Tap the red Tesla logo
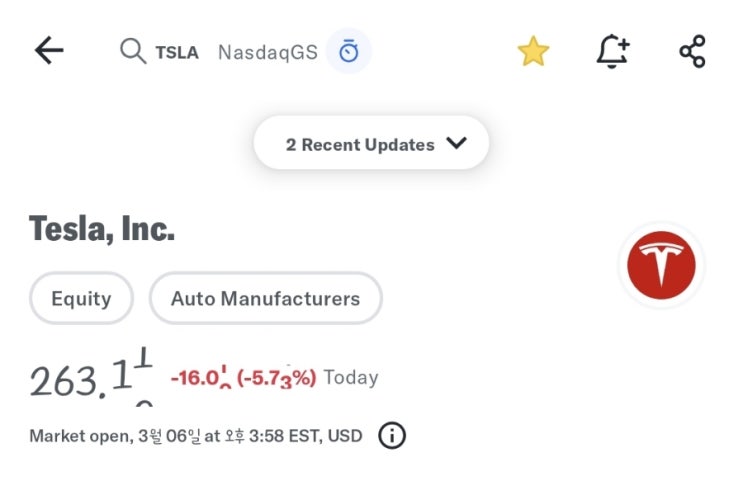Image resolution: width=743 pixels, height=481 pixels. 661,265
